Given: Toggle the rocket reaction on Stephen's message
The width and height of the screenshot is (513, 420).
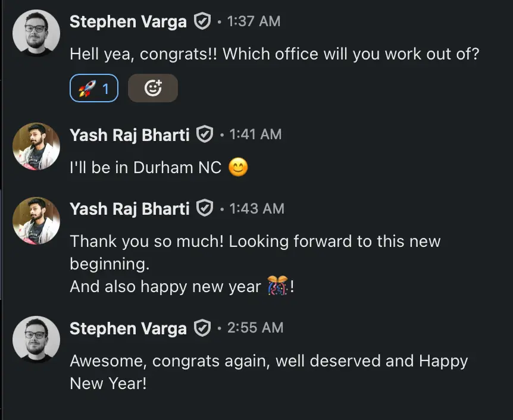Looking at the screenshot, I should (93, 89).
